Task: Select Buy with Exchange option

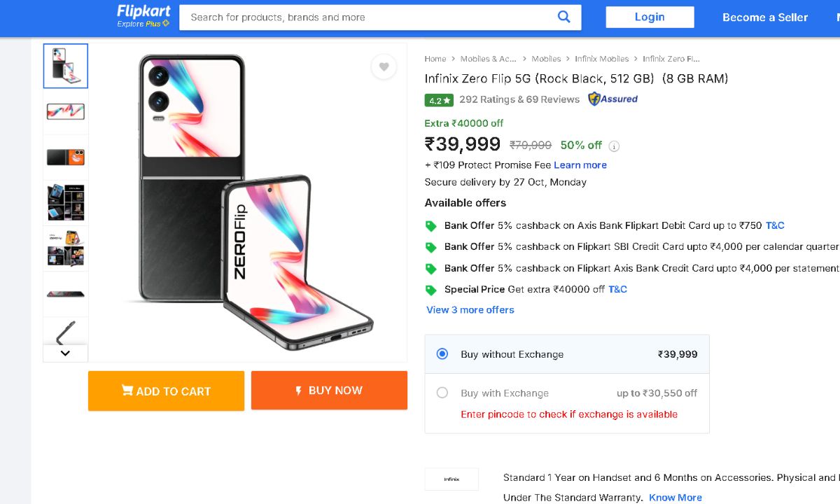Action: pyautogui.click(x=442, y=393)
